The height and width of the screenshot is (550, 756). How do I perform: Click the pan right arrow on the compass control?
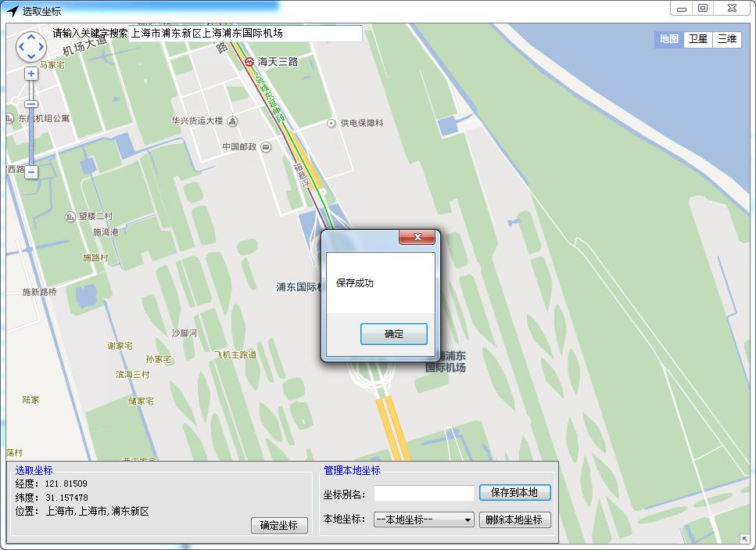[x=41, y=47]
